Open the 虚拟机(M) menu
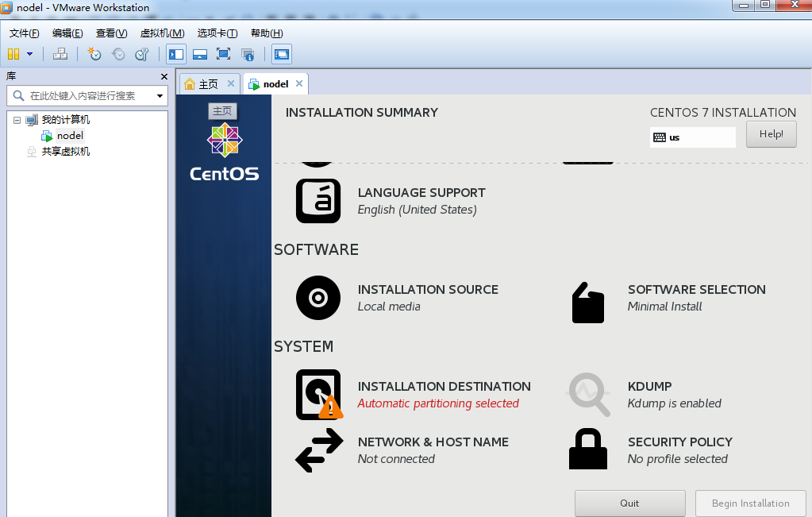The height and width of the screenshot is (517, 812). click(162, 33)
